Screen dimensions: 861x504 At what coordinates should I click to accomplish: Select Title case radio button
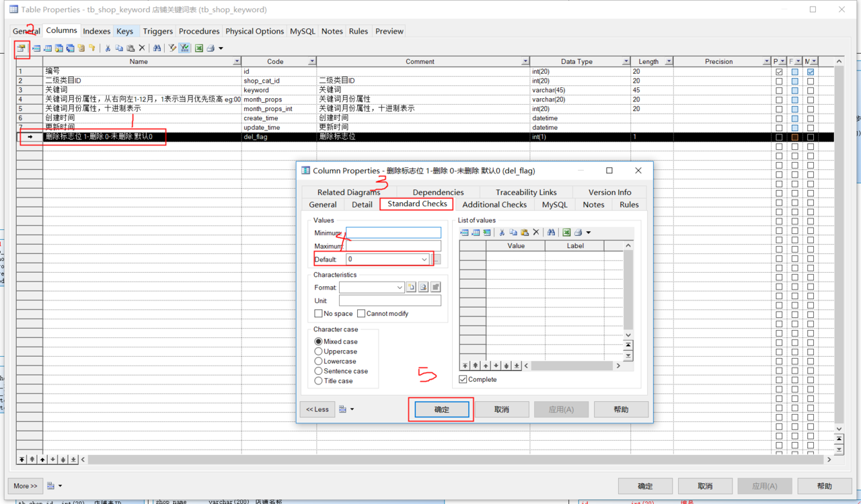(x=319, y=381)
